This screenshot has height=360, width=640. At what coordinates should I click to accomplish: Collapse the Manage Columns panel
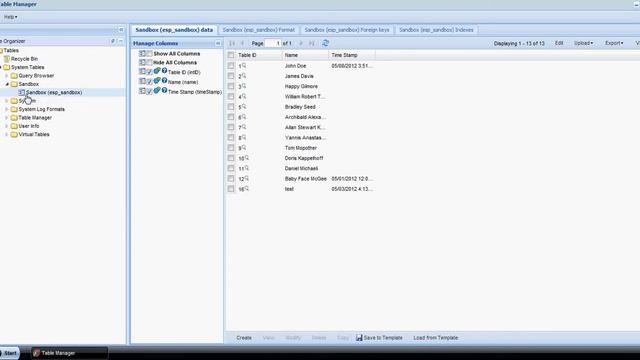click(218, 43)
